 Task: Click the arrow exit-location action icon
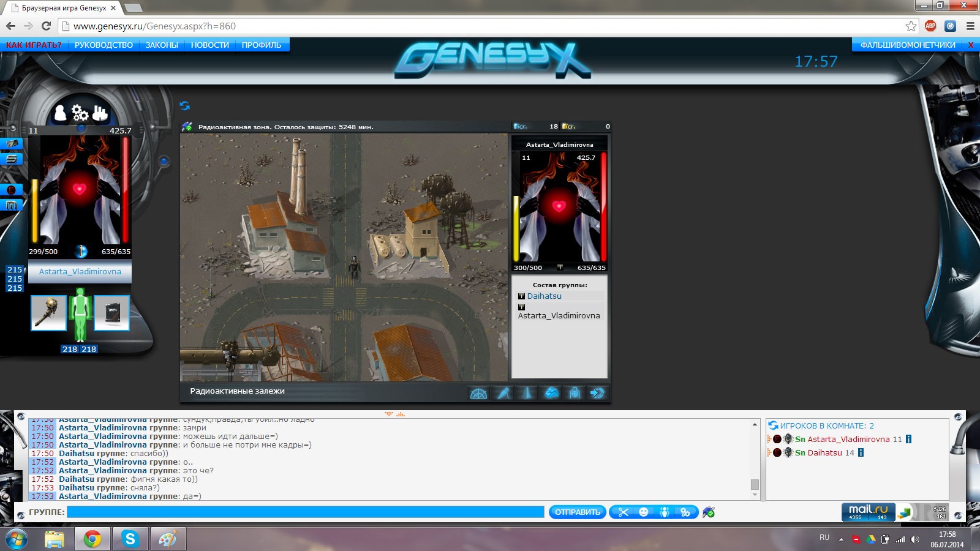pos(597,393)
